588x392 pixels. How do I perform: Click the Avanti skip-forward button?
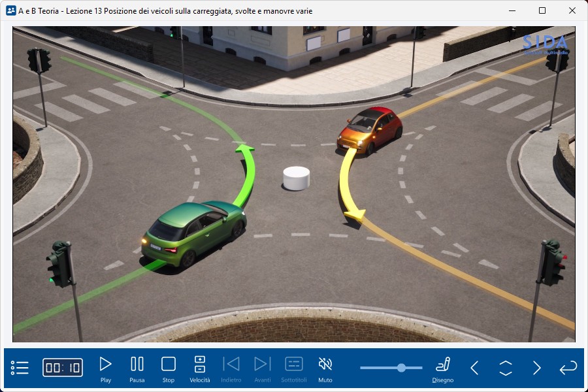click(x=262, y=368)
